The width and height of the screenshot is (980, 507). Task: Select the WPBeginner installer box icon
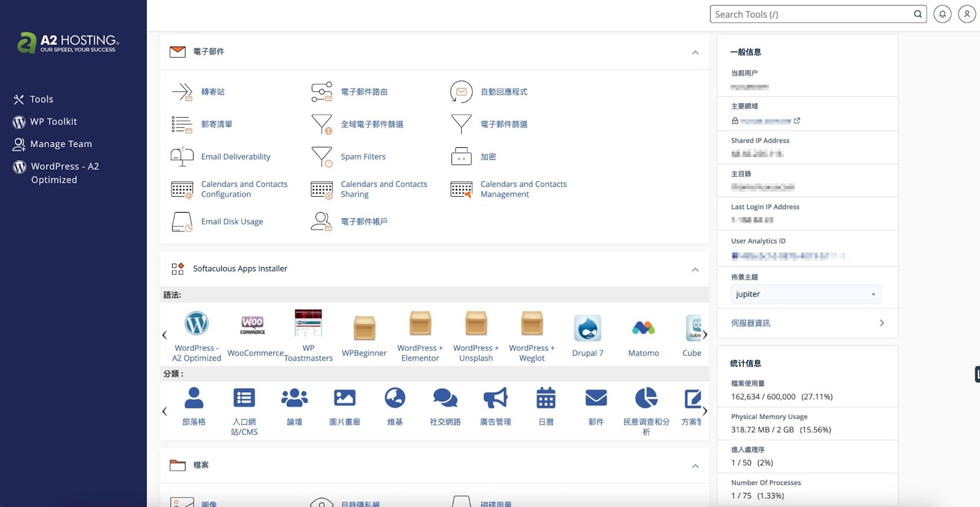364,328
